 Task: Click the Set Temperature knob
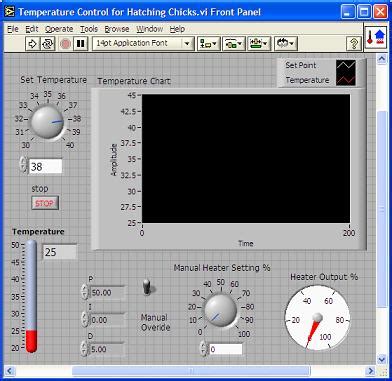tap(47, 121)
